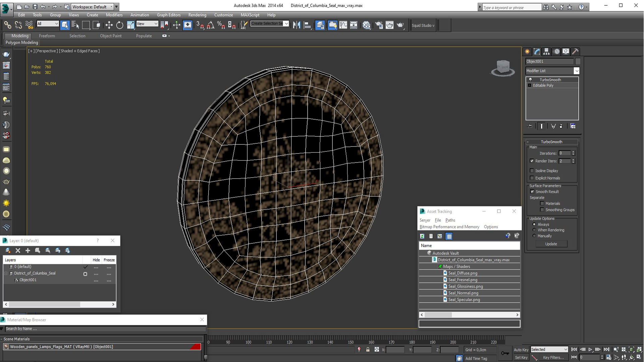Viewport: 644px width, 362px height.
Task: Switch to the Utilities panel tab
Action: pos(575,51)
